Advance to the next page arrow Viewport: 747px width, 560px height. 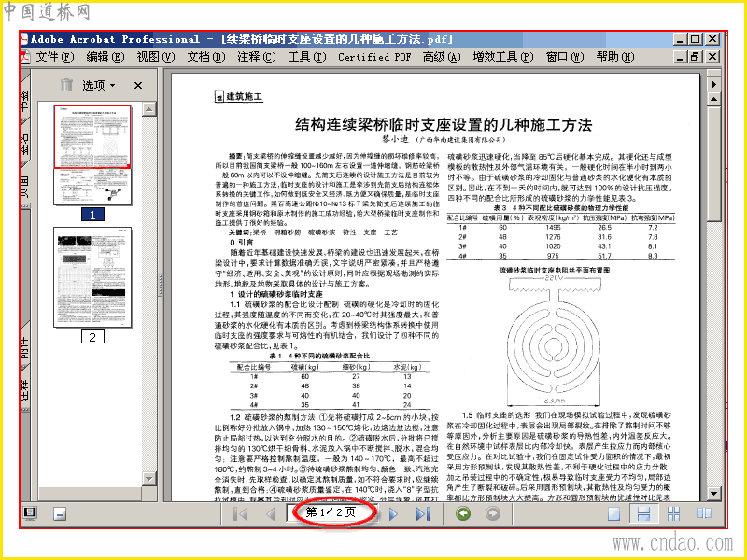[x=393, y=514]
